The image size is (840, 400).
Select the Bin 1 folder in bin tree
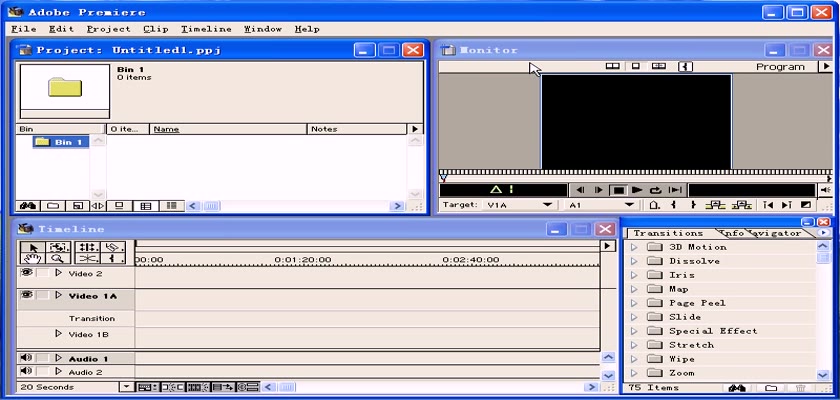coord(61,142)
